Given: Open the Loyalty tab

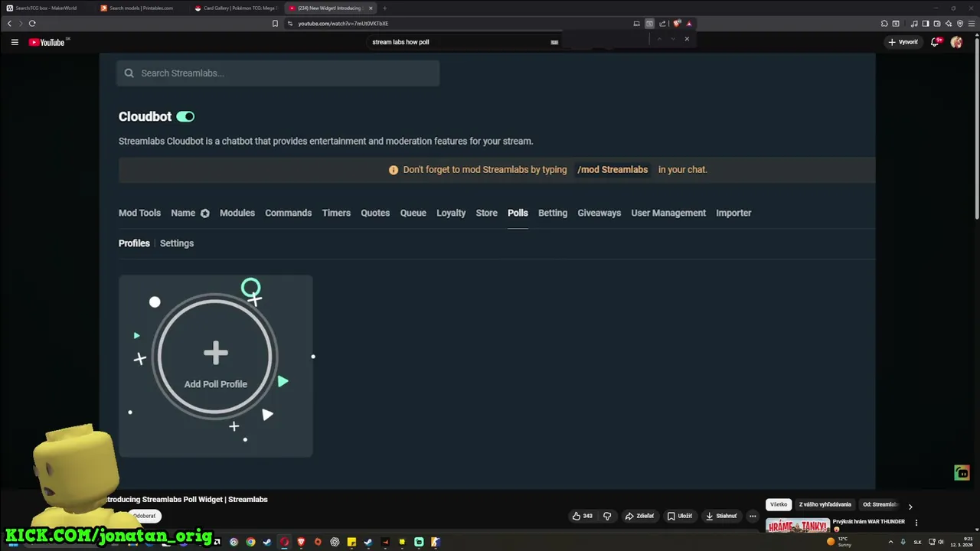Looking at the screenshot, I should [x=451, y=213].
